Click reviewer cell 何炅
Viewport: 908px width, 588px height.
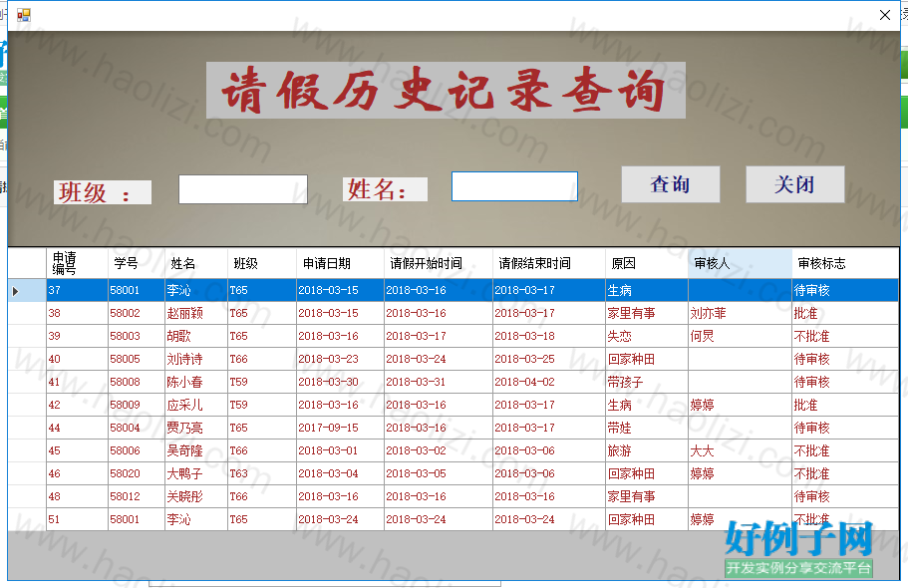coord(741,336)
